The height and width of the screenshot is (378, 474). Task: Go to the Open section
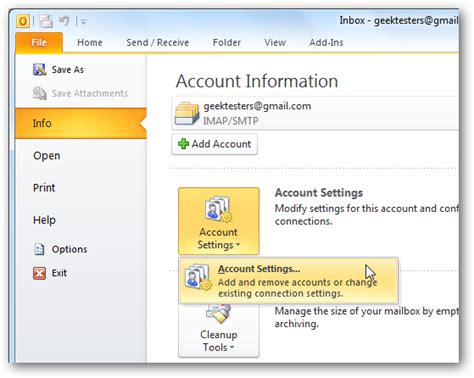pyautogui.click(x=47, y=156)
